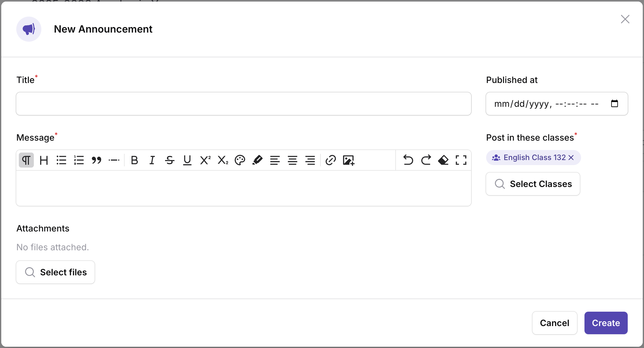Image resolution: width=644 pixels, height=348 pixels.
Task: Open the text color palette
Action: tap(240, 160)
